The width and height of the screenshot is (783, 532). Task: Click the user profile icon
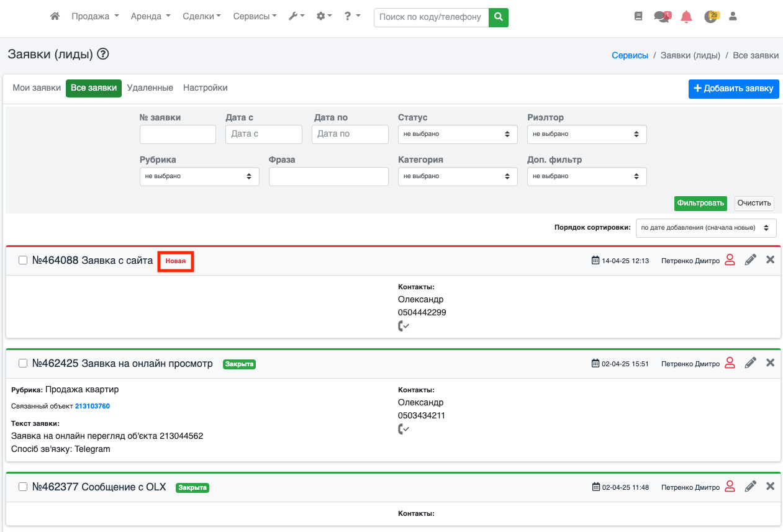click(733, 17)
